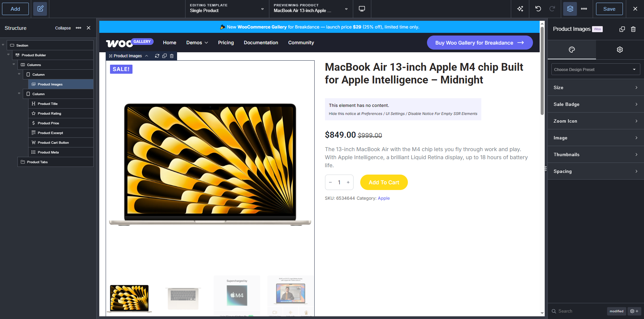The image size is (644, 319).
Task: Click the modified filter badge
Action: pyautogui.click(x=616, y=311)
